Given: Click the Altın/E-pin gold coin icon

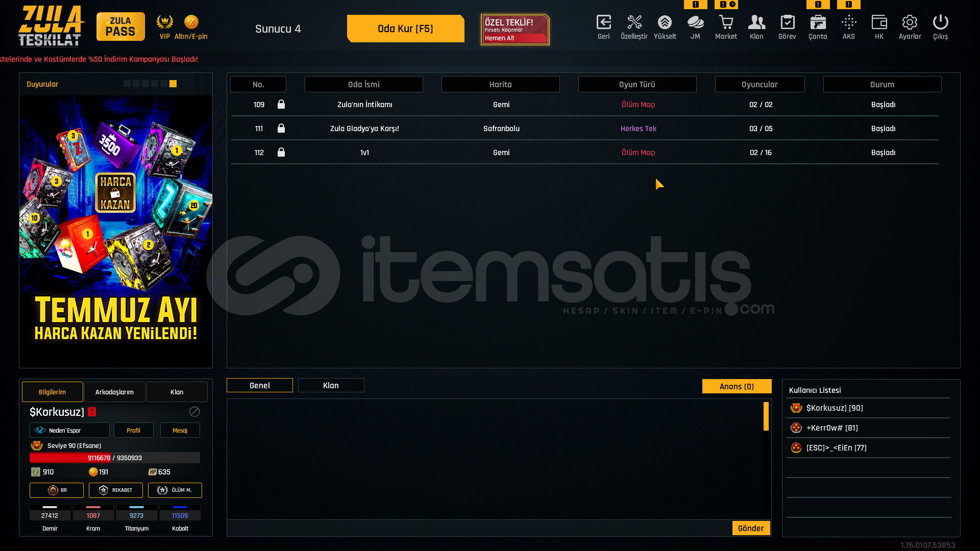Looking at the screenshot, I should [x=191, y=22].
